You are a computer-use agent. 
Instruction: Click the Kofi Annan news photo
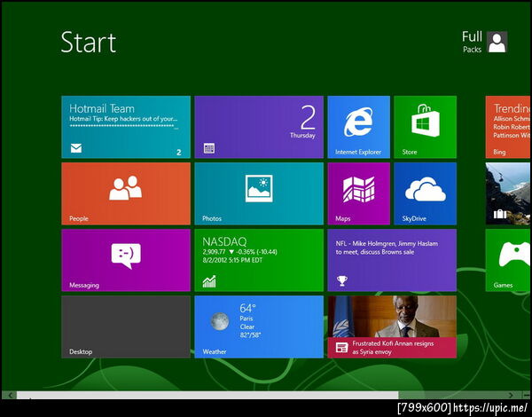[x=392, y=317]
